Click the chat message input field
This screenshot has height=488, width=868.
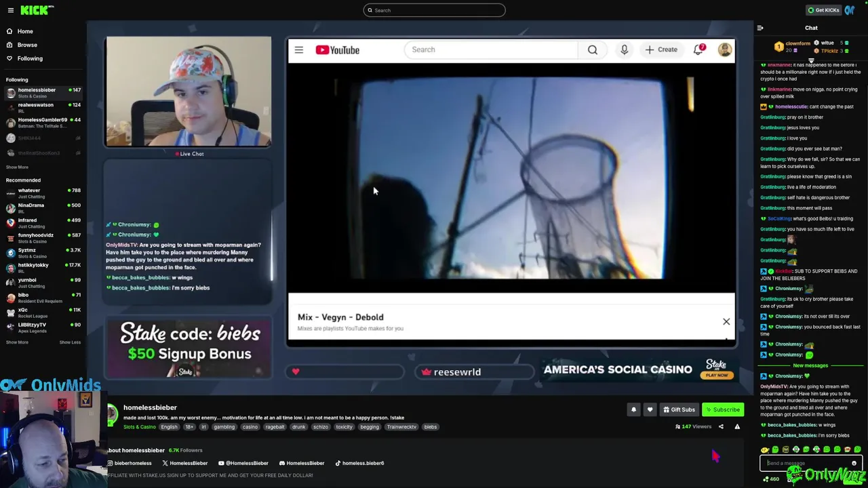coord(807,464)
